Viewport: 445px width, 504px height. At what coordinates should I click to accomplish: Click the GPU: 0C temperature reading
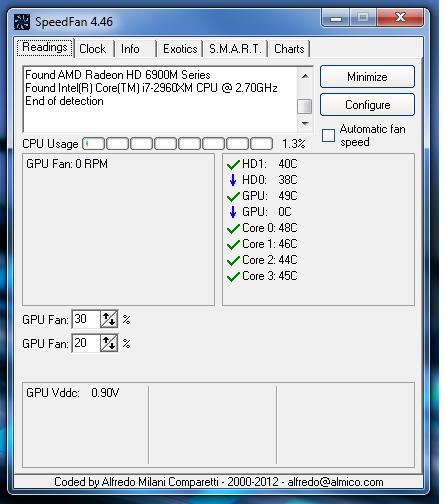pyautogui.click(x=267, y=212)
